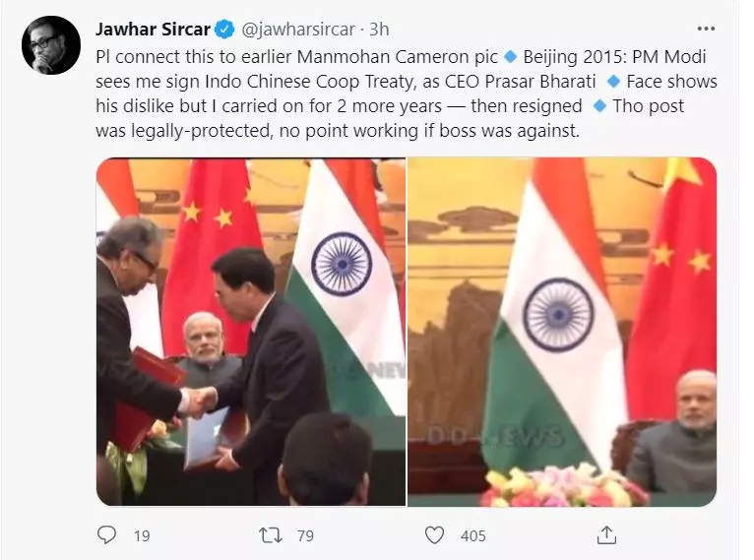Click the 'legally-protected' line of tweet text
Screen dimensions: 754x560
coord(338,130)
